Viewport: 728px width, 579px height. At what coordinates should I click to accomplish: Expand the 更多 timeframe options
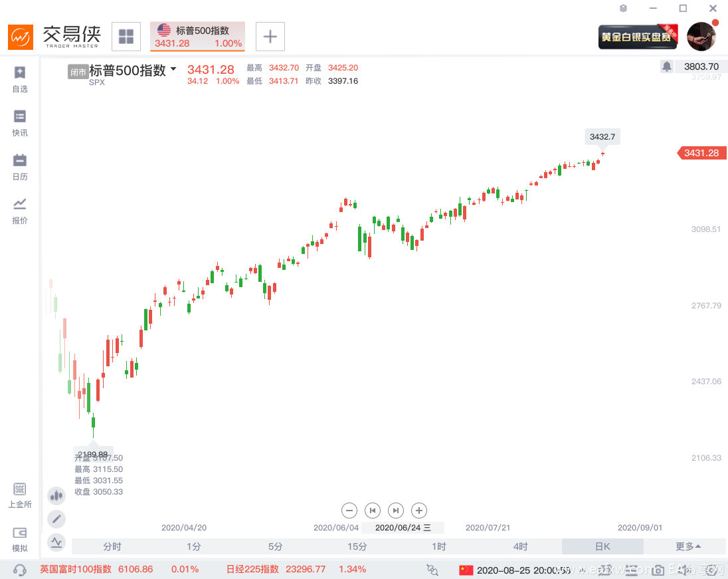pyautogui.click(x=687, y=546)
